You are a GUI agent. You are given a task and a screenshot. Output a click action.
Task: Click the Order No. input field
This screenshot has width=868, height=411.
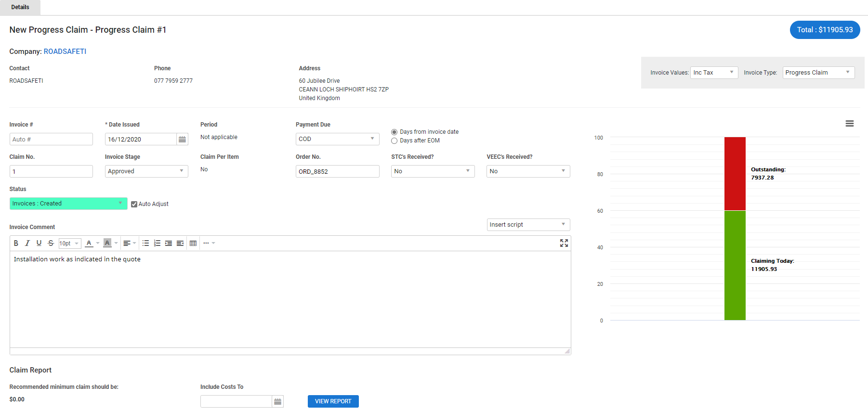[337, 171]
